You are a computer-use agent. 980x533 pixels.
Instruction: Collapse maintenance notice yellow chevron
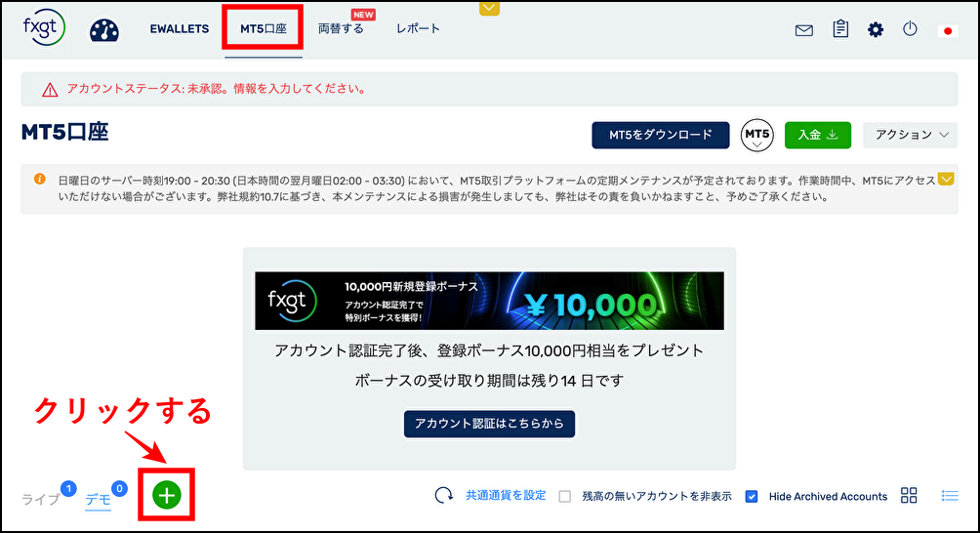click(946, 180)
